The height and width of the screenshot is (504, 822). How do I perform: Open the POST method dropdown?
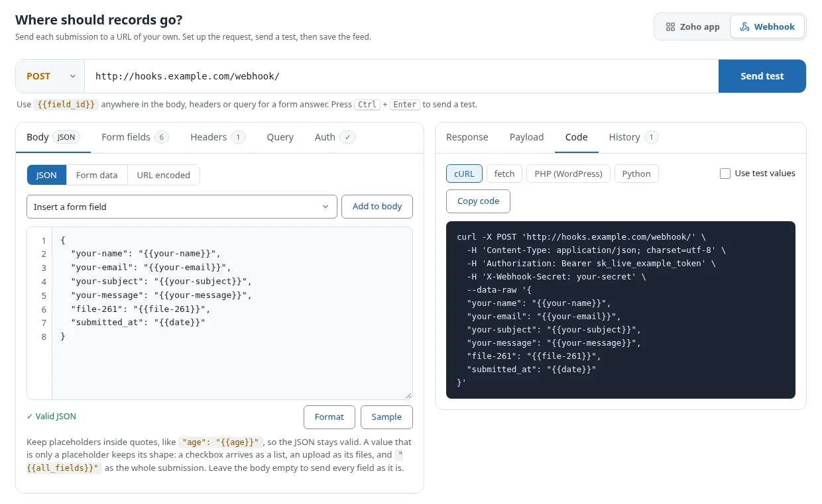point(50,76)
